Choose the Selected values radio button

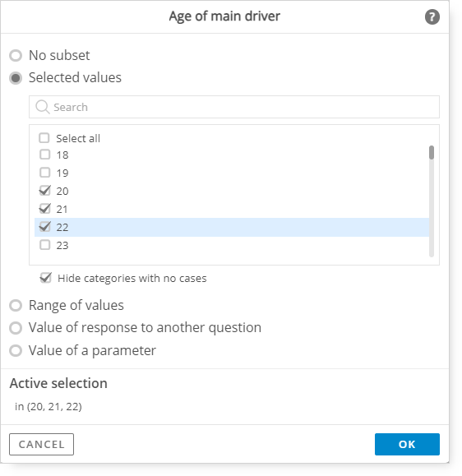coord(16,78)
